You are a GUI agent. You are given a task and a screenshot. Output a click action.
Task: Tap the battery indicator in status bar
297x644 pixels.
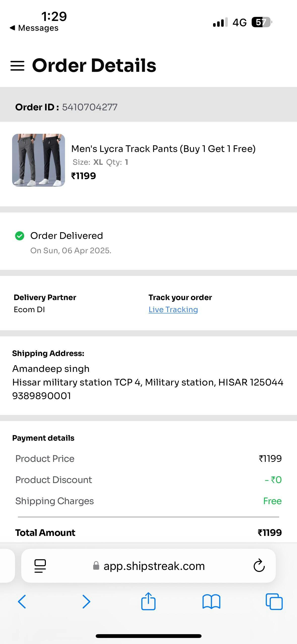tap(261, 22)
